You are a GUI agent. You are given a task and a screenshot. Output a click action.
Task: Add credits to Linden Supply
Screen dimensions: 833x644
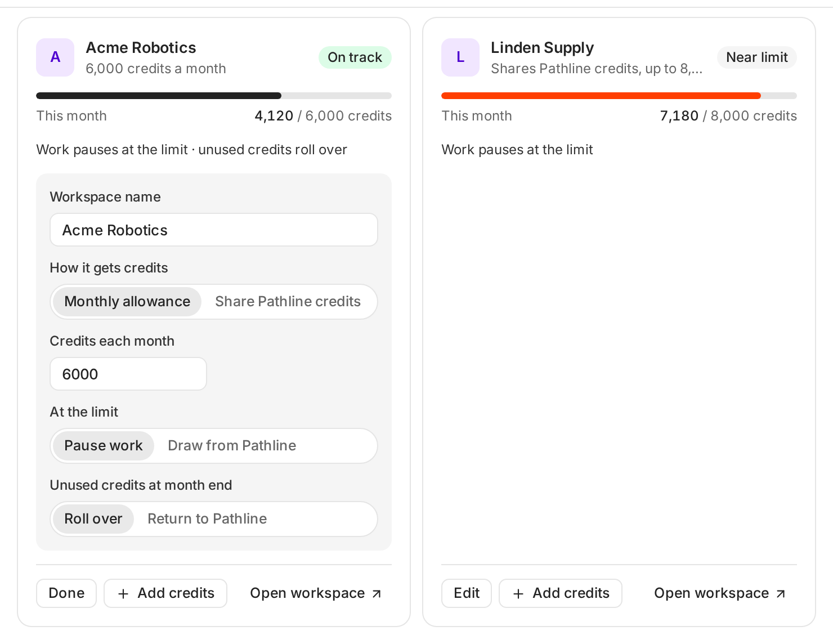coord(561,593)
